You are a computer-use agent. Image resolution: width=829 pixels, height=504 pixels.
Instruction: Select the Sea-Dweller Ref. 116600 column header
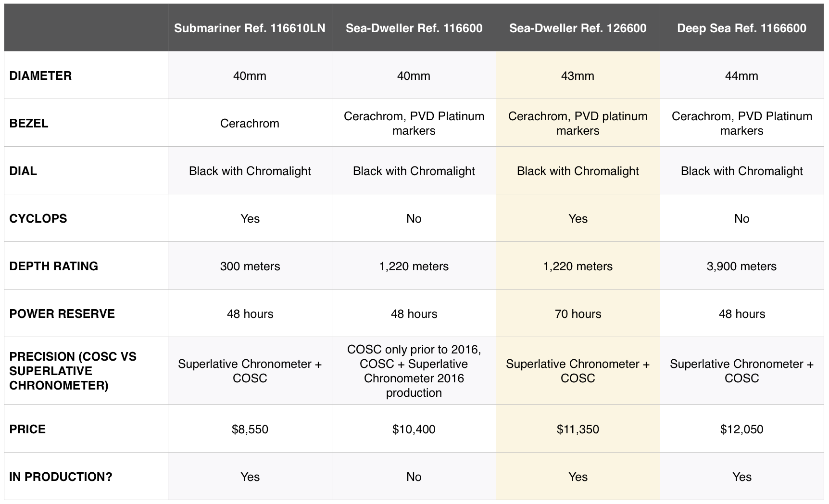coord(414,28)
